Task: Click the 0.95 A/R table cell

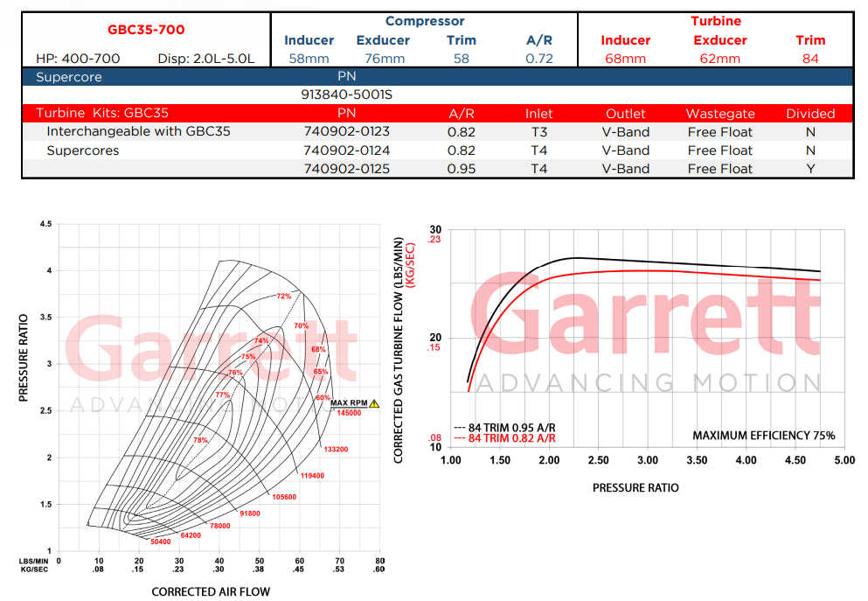Action: tap(462, 169)
